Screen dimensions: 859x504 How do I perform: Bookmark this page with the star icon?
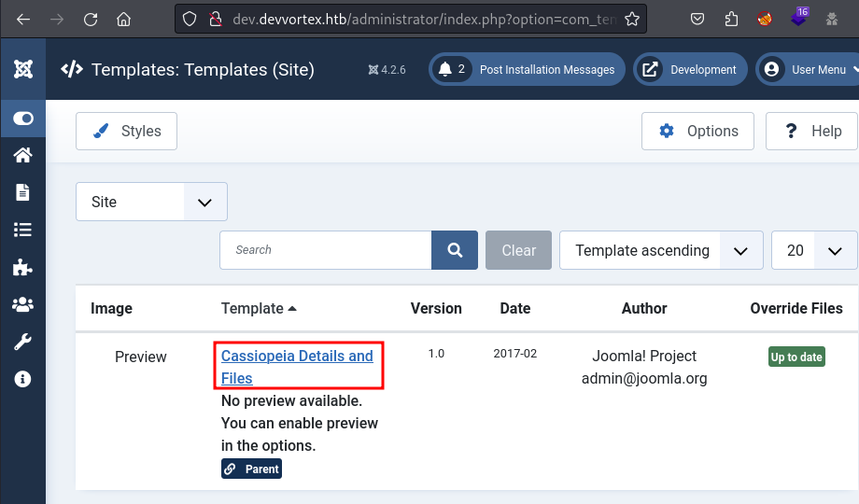pos(632,20)
